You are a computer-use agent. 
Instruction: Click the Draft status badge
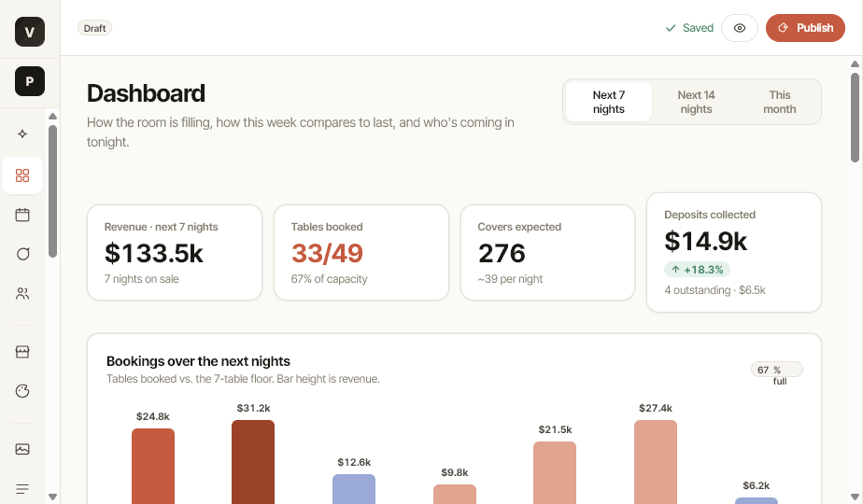[94, 28]
